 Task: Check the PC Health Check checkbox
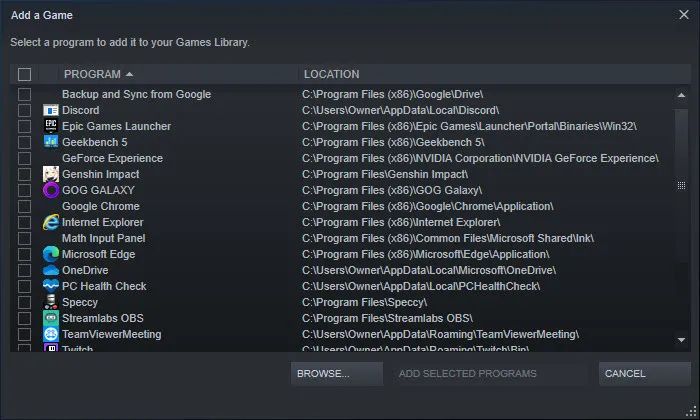click(25, 287)
